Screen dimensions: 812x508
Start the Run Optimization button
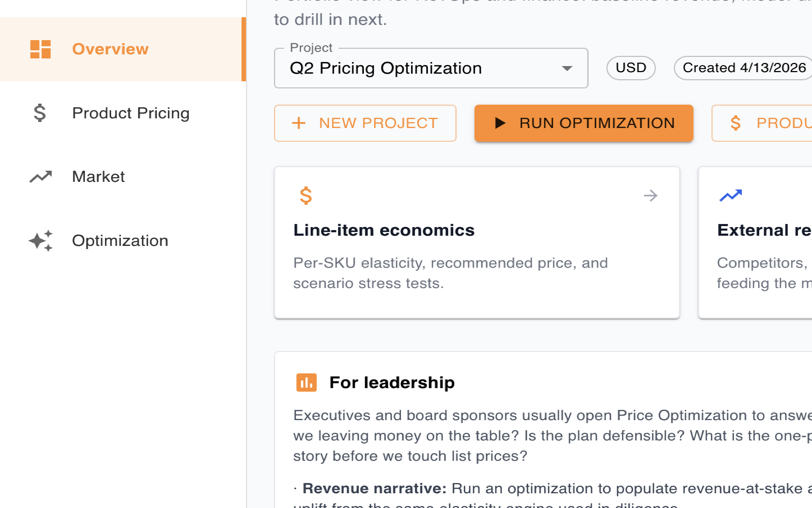click(x=584, y=123)
